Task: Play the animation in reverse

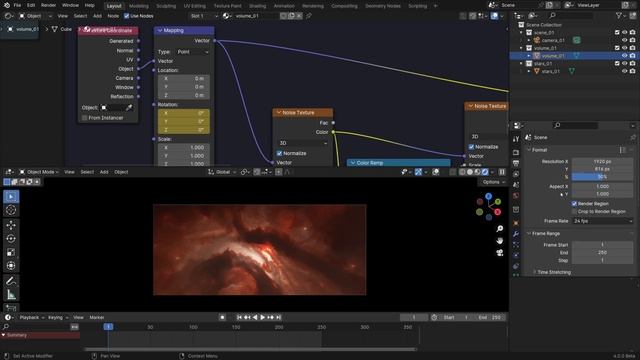Action: (x=255, y=317)
